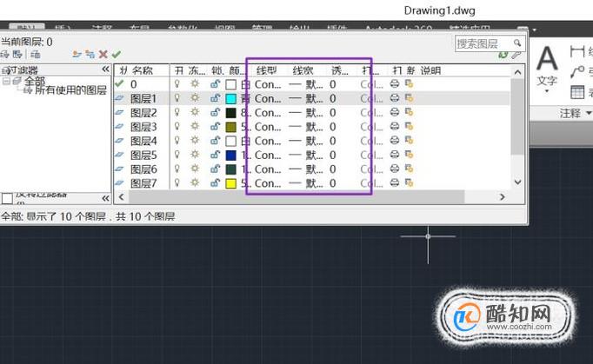Click the cyan color swatch of 图层1
This screenshot has width=593, height=364.
click(230, 99)
